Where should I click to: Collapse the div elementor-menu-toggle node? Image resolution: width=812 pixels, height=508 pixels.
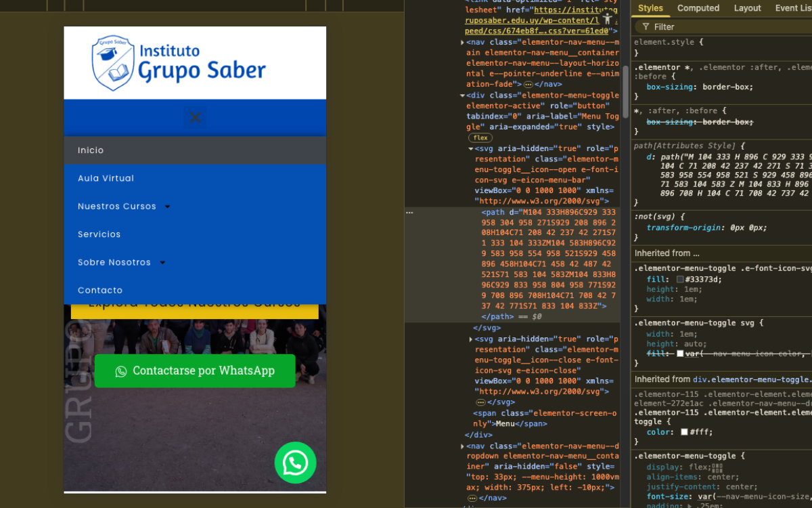(463, 96)
